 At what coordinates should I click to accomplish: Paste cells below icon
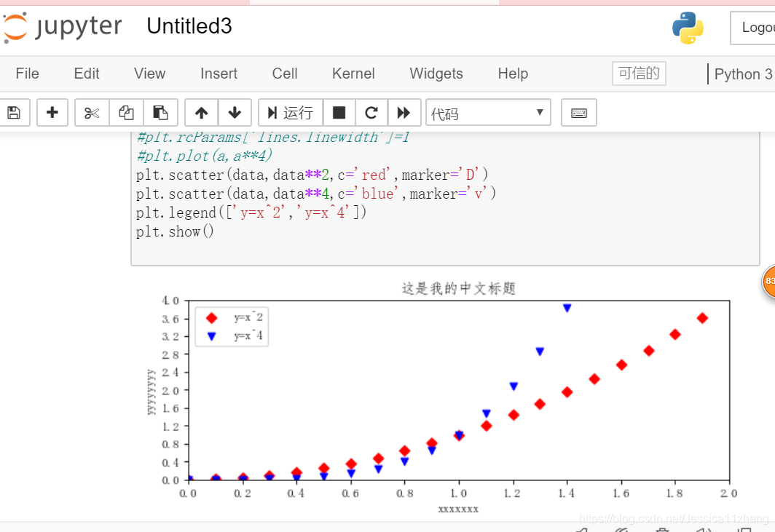click(160, 113)
